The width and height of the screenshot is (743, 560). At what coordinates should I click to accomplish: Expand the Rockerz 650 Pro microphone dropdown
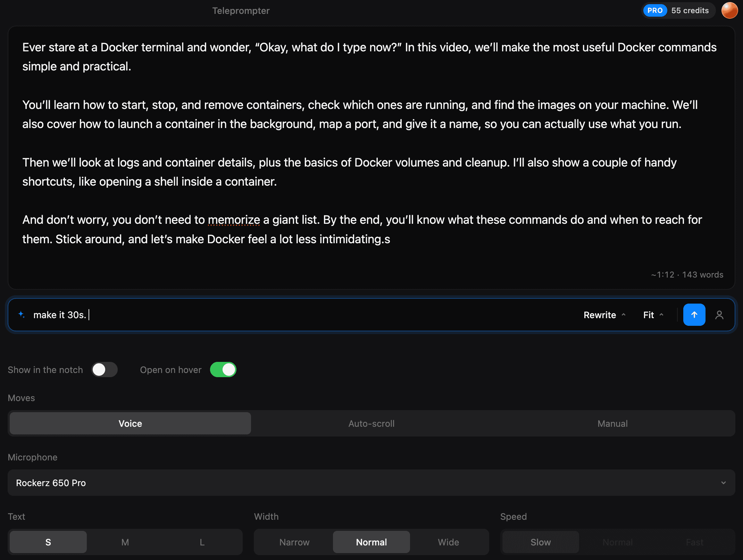(371, 483)
